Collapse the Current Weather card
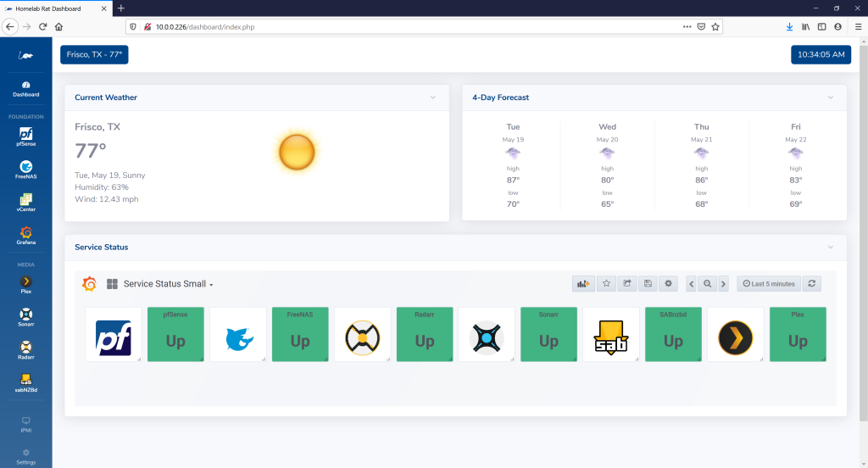Image resolution: width=868 pixels, height=468 pixels. (433, 97)
